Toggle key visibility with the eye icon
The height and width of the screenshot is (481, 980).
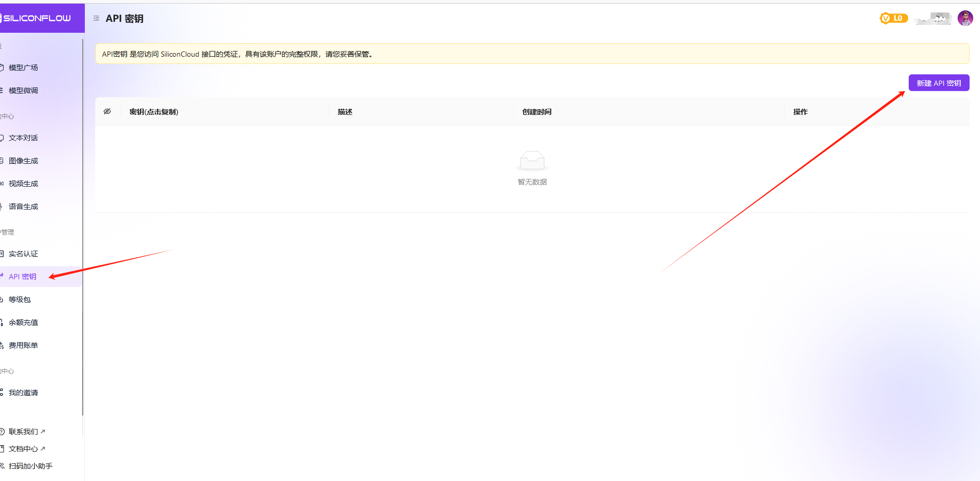coord(107,111)
